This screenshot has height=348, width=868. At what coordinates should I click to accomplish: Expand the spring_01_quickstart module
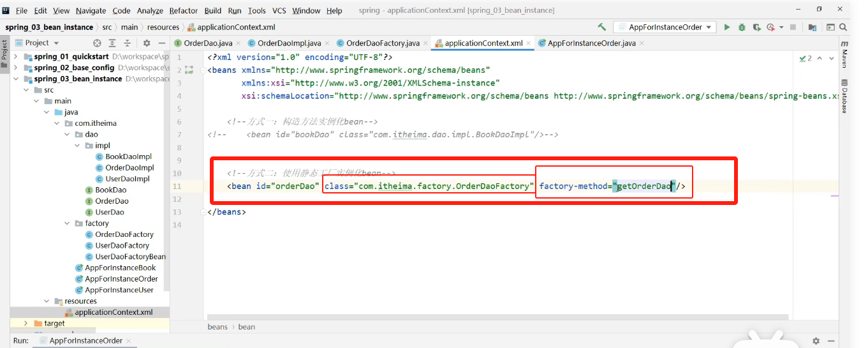coord(17,57)
